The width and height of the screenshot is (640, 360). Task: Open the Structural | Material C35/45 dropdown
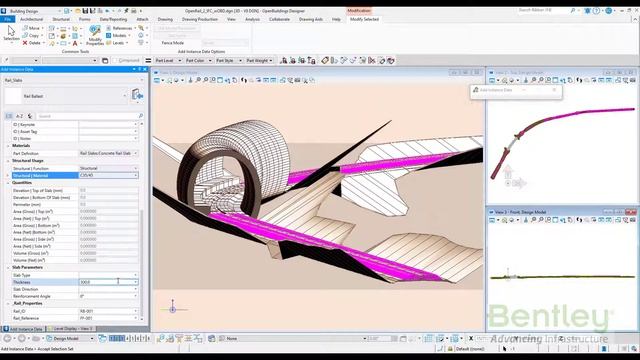point(135,176)
